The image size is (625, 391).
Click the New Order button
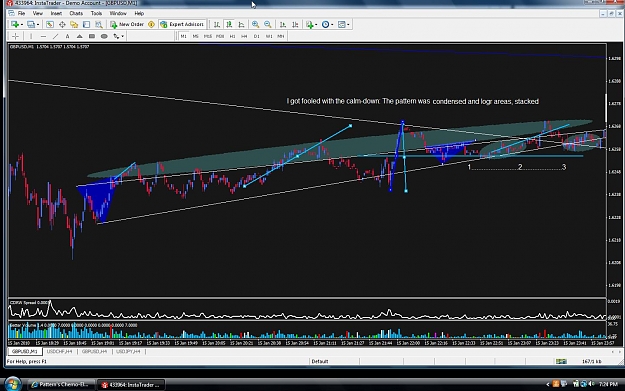click(x=127, y=24)
